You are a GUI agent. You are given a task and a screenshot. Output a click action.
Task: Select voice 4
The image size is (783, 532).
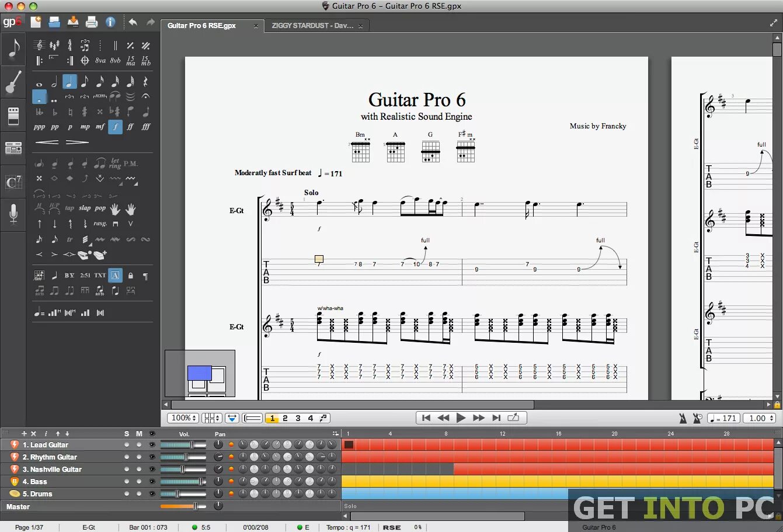point(311,418)
